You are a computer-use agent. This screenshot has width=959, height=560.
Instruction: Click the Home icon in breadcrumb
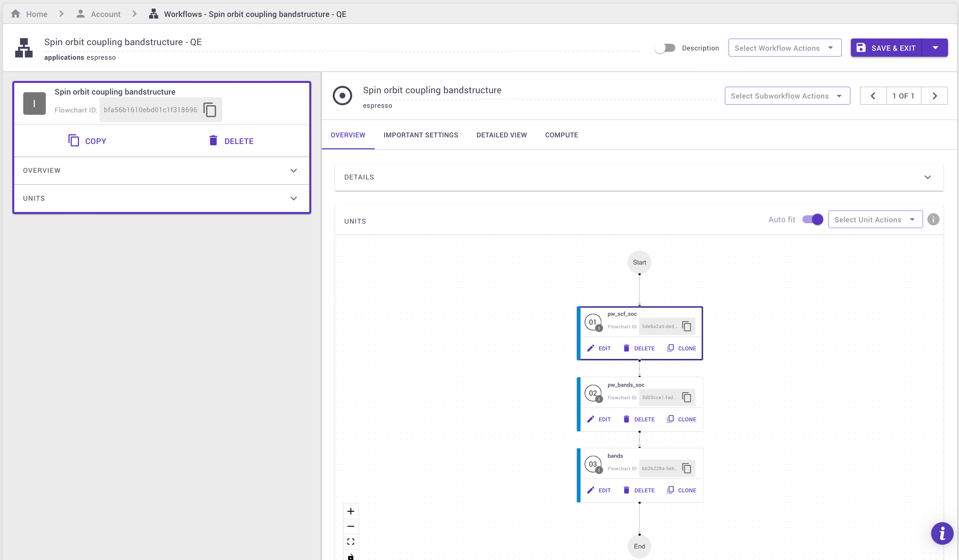click(x=16, y=14)
